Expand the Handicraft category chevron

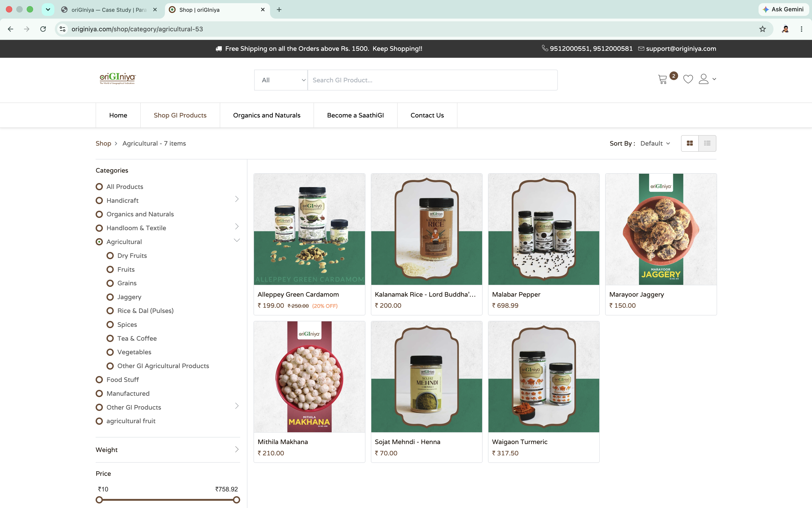pos(237,199)
